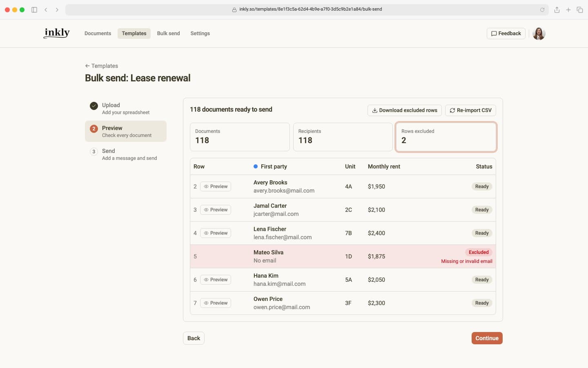Click the avery.brooks@mail.com email

tap(284, 191)
